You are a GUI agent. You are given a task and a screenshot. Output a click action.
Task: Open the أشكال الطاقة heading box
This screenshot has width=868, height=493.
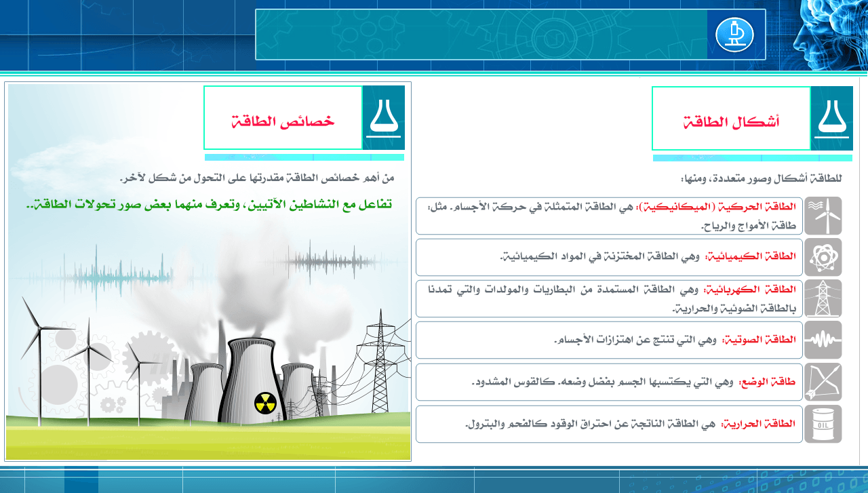pos(731,119)
